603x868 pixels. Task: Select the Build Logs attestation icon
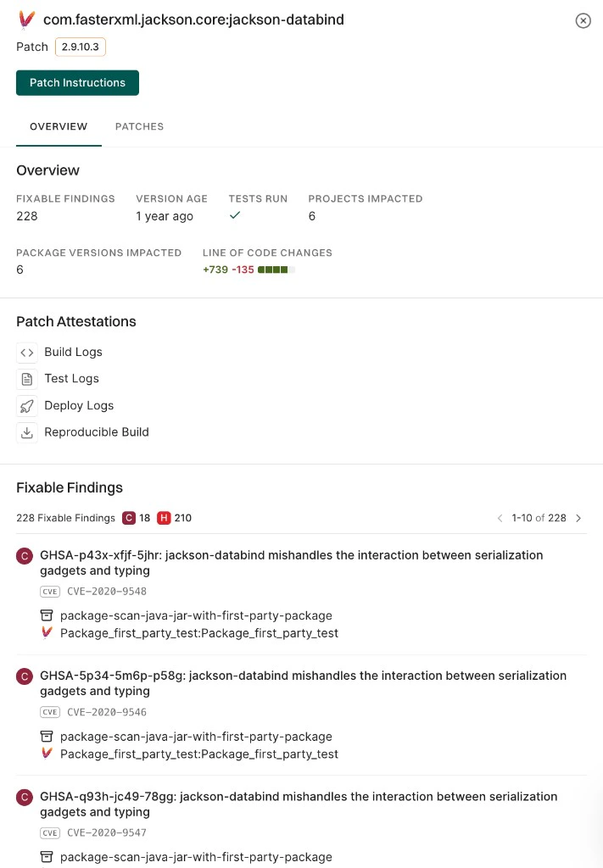tap(25, 352)
